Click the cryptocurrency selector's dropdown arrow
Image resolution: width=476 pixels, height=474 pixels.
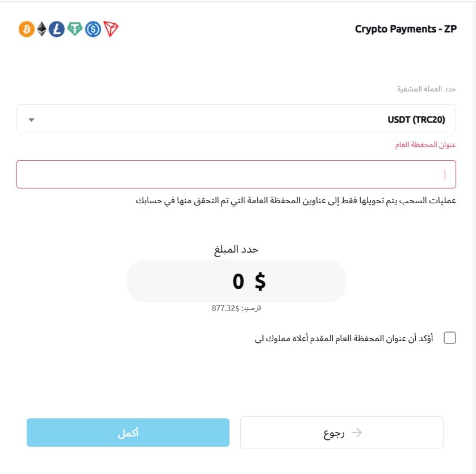[x=31, y=119]
